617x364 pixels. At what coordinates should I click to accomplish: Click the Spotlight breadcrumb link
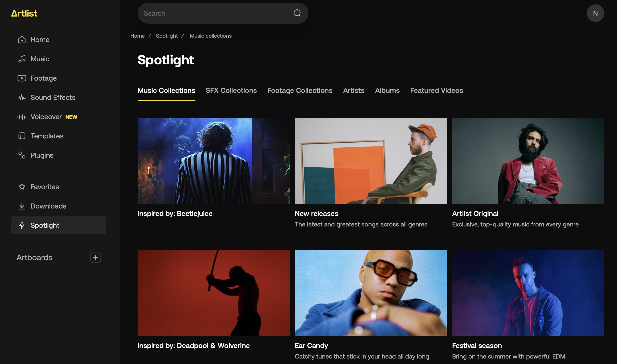pyautogui.click(x=167, y=36)
